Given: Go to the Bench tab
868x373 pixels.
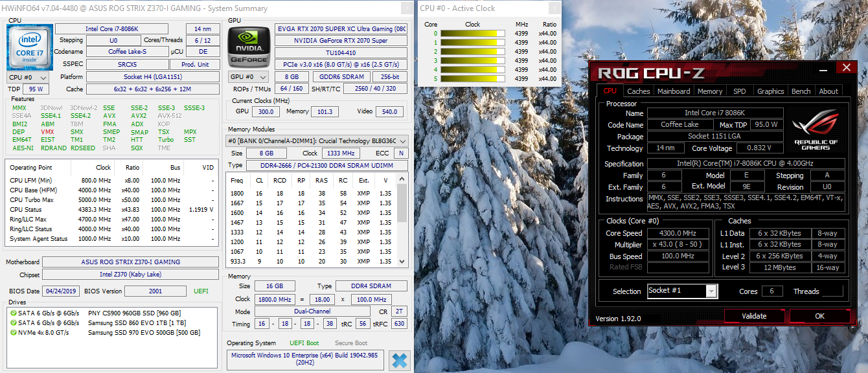Looking at the screenshot, I should [801, 91].
